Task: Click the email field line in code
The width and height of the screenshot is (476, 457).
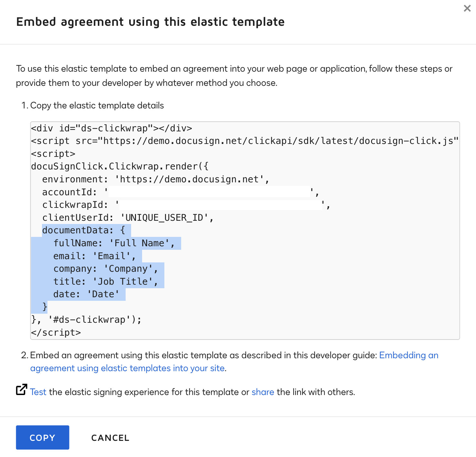Action: 94,256
